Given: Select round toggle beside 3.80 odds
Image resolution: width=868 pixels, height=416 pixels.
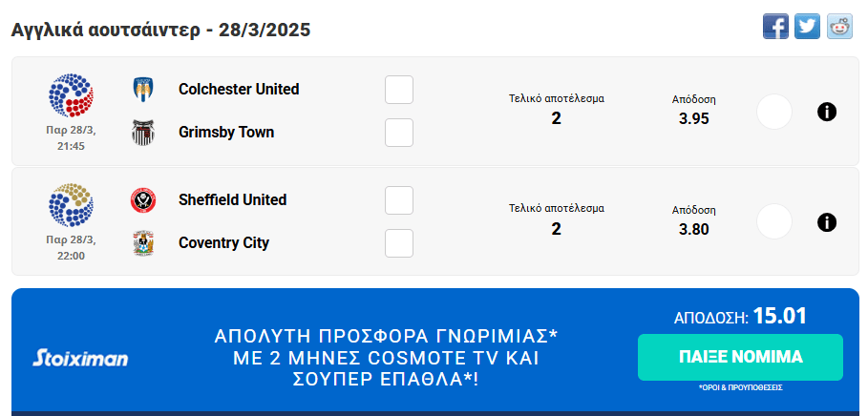Looking at the screenshot, I should tap(774, 222).
